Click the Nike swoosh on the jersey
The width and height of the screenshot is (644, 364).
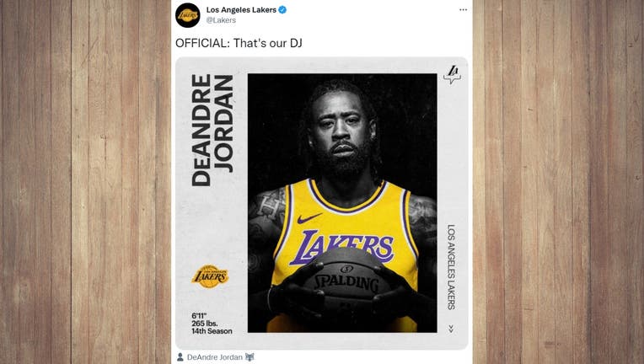309,218
